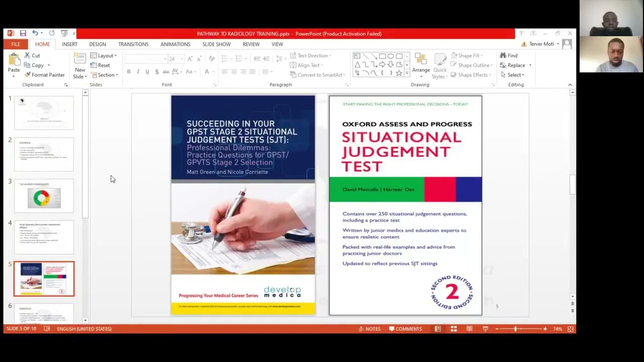Image resolution: width=644 pixels, height=362 pixels.
Task: Activate the Format Painter
Action: click(x=44, y=75)
